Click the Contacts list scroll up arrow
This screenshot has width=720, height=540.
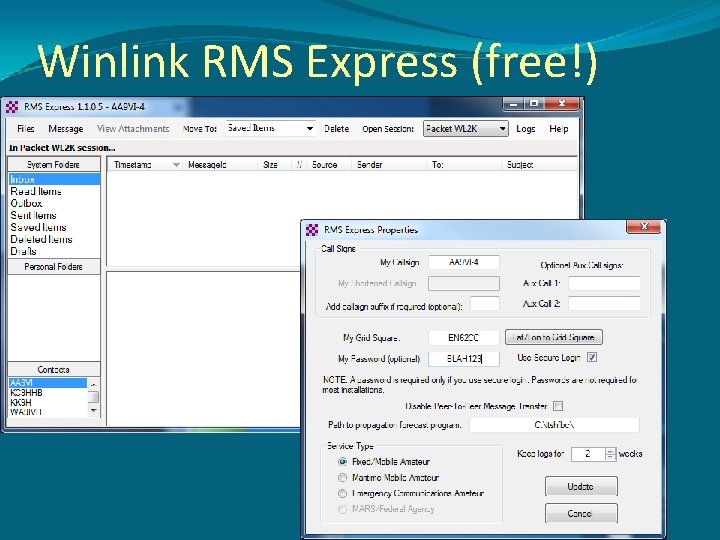(x=93, y=383)
